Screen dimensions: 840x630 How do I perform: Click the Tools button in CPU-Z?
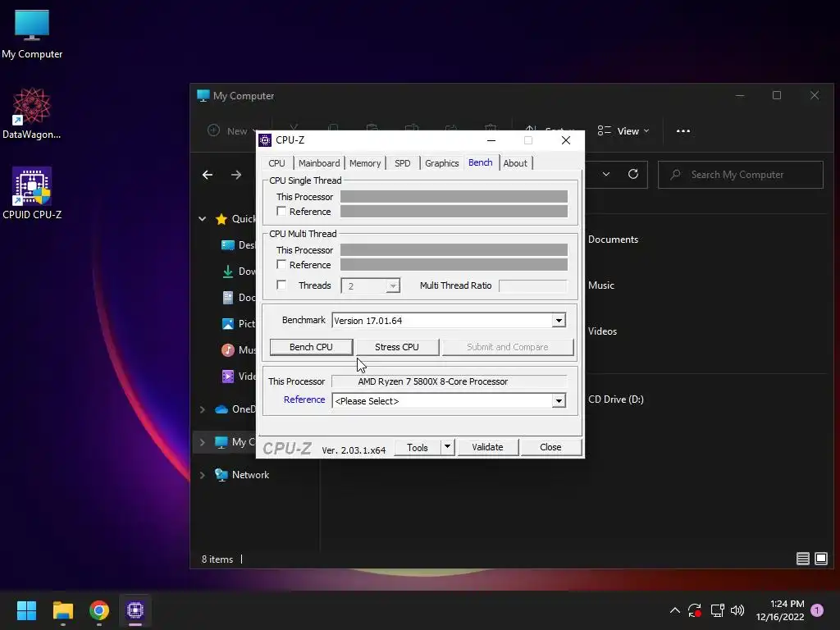[418, 447]
